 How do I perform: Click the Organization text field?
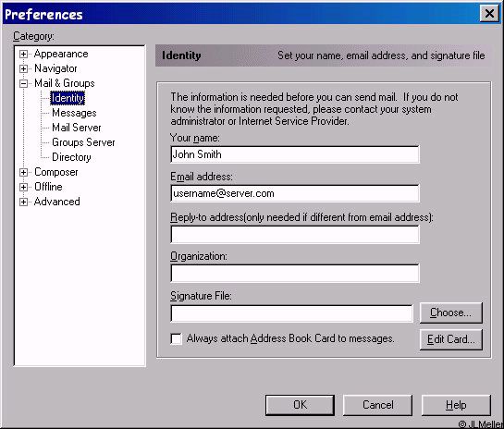coord(295,274)
